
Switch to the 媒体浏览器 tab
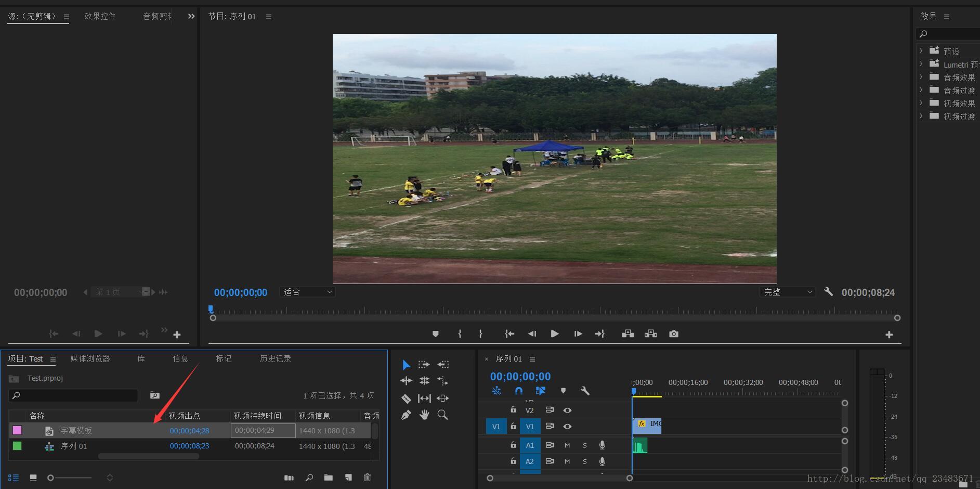pyautogui.click(x=90, y=359)
